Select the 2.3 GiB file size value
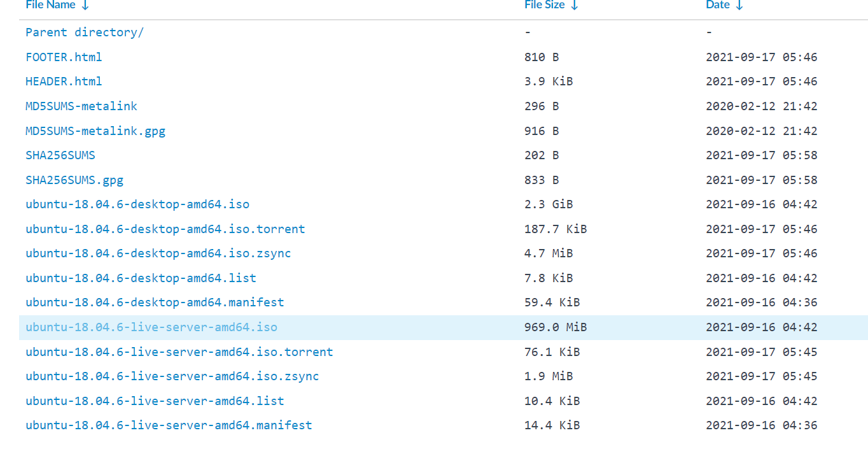The image size is (868, 456). (x=549, y=204)
